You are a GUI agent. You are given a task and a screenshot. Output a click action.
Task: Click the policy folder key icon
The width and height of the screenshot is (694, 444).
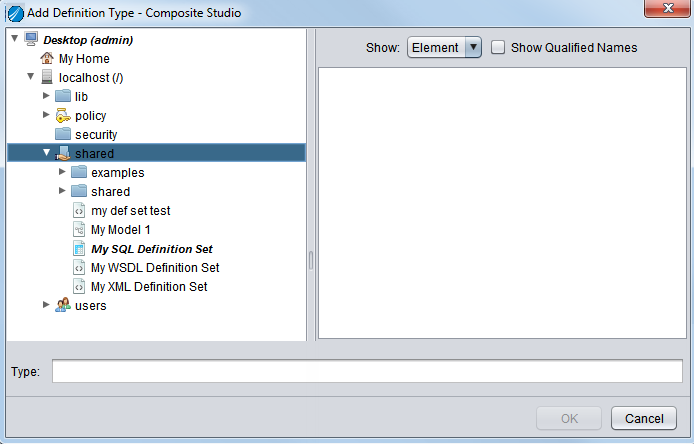(x=63, y=116)
